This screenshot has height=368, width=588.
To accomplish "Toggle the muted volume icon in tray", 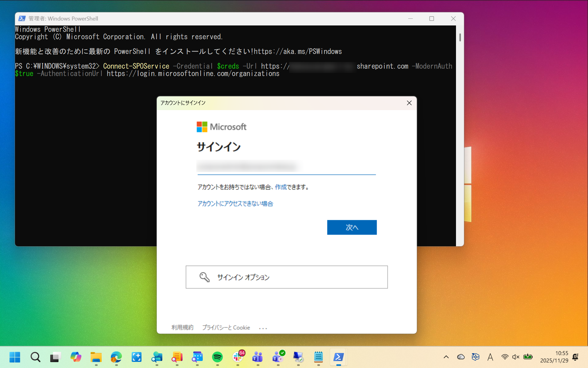I will point(516,357).
